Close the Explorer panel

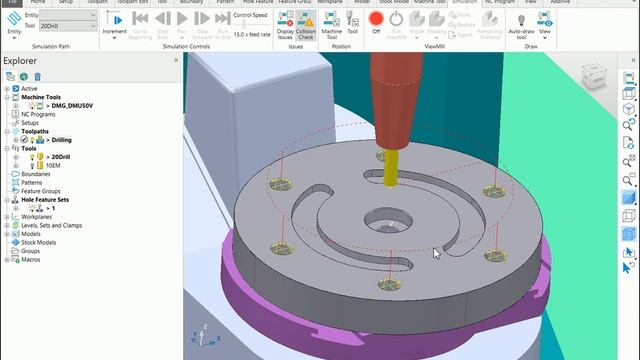[x=176, y=60]
